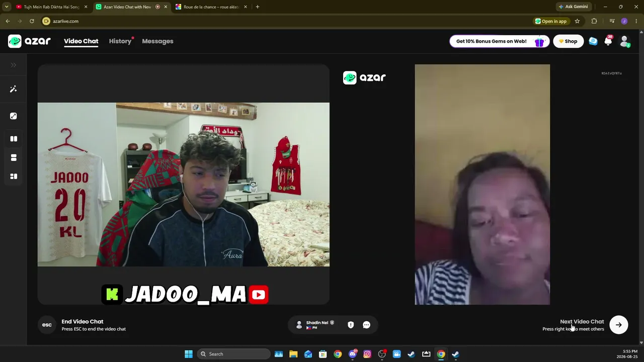Open the Video Chat tab
The image size is (644, 362).
[81, 41]
